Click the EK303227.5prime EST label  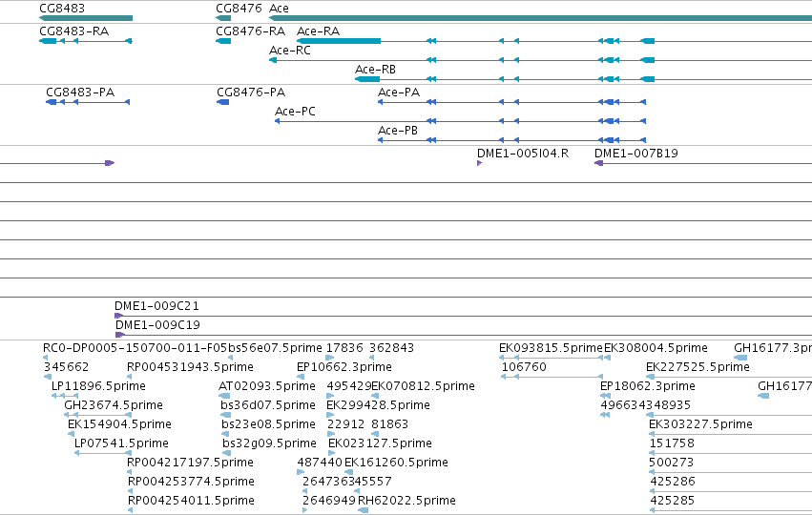click(x=700, y=424)
